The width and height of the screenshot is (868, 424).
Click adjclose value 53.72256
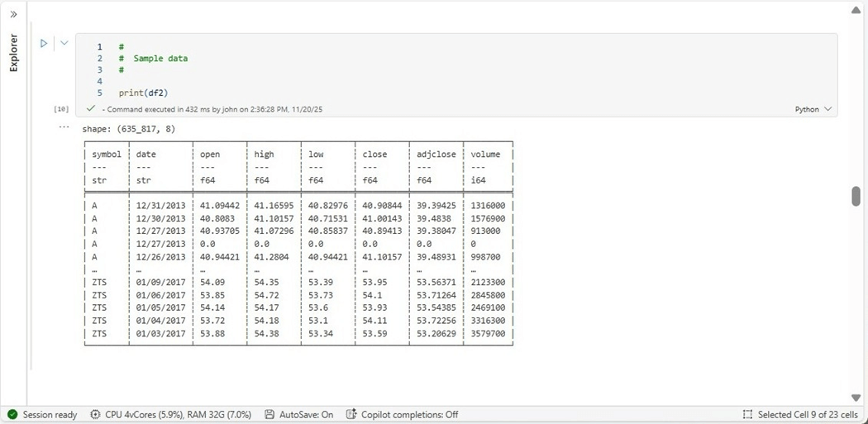point(436,321)
